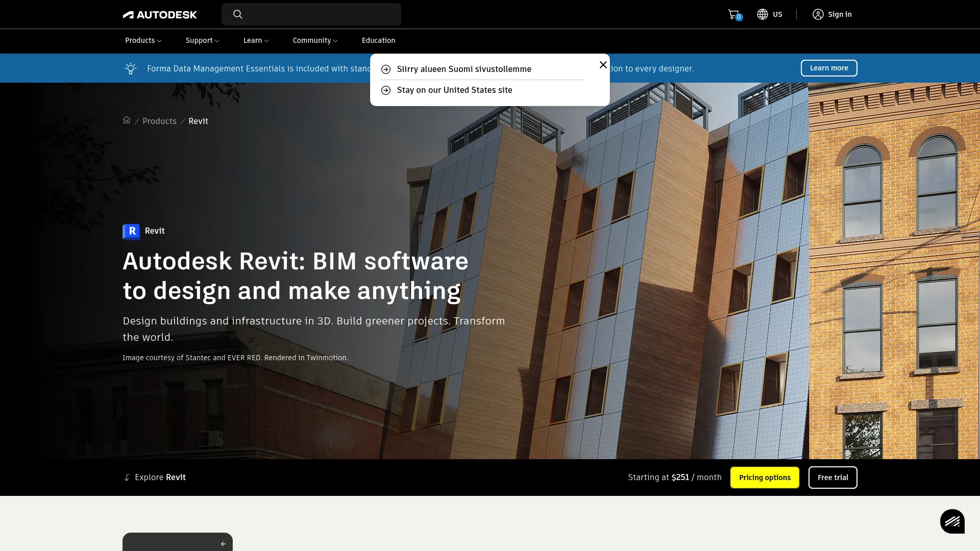Click Revit in the breadcrumb
Screen dimensions: 980x551
(198, 121)
